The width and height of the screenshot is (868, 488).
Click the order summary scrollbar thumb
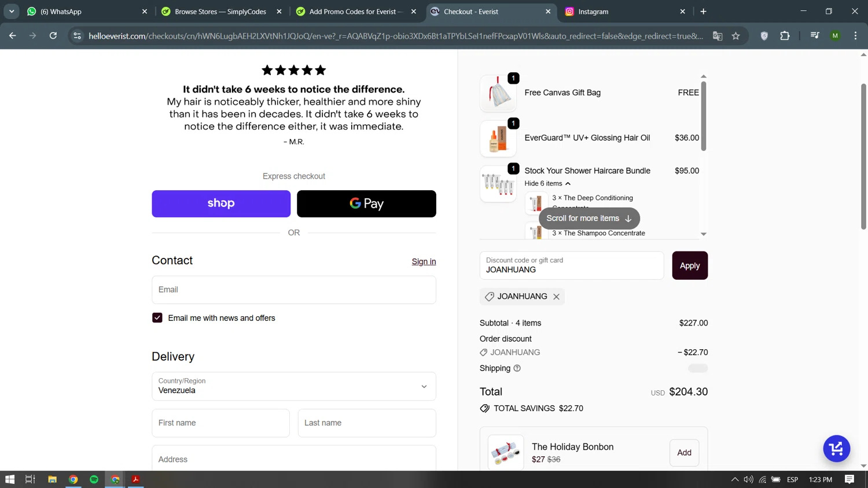click(x=704, y=116)
